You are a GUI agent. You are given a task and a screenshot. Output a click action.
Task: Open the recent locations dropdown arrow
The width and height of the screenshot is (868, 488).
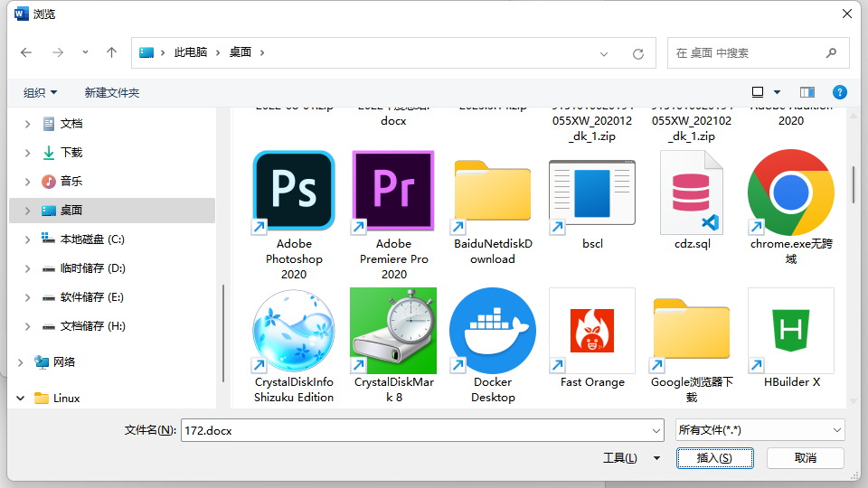point(85,52)
